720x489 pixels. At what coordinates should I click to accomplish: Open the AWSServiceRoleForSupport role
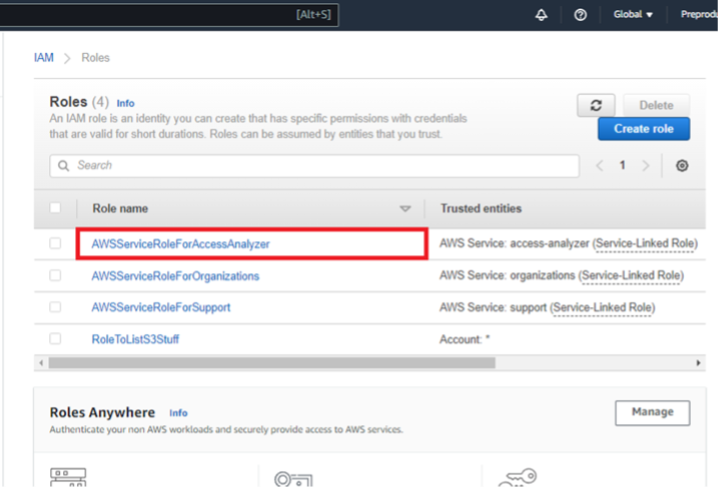tap(161, 307)
